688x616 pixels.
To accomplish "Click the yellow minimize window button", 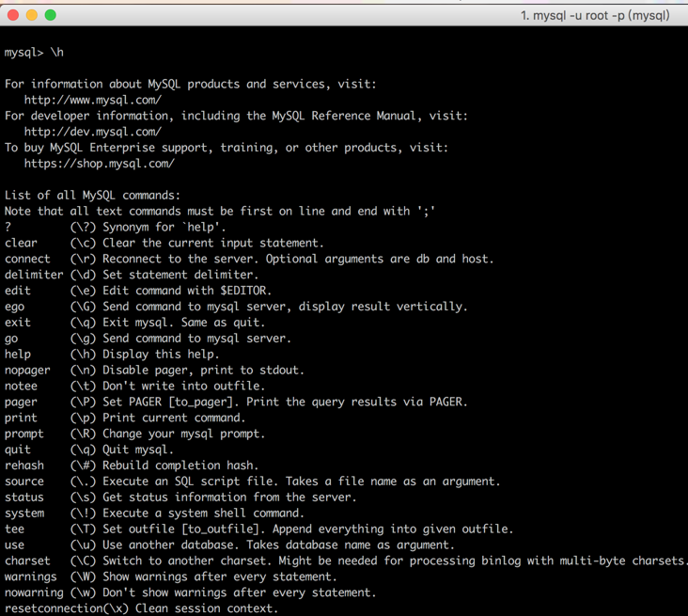I will tap(32, 15).
